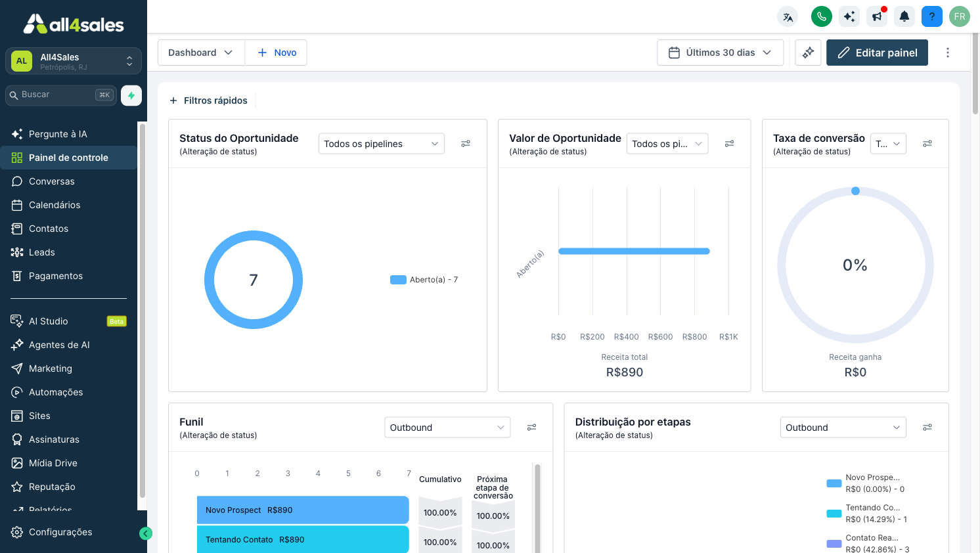Open settings of Valor de Oportunidade widget
Screen dimensions: 980x553
(x=729, y=144)
